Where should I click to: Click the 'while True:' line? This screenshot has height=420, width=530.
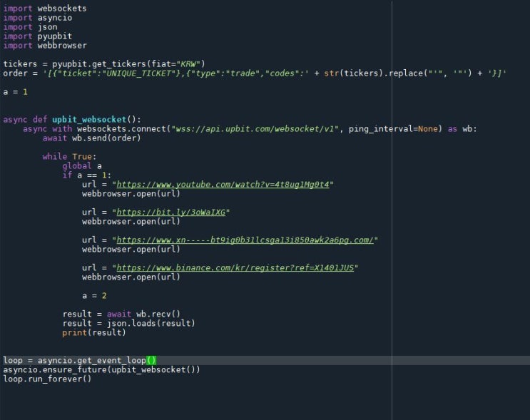69,156
